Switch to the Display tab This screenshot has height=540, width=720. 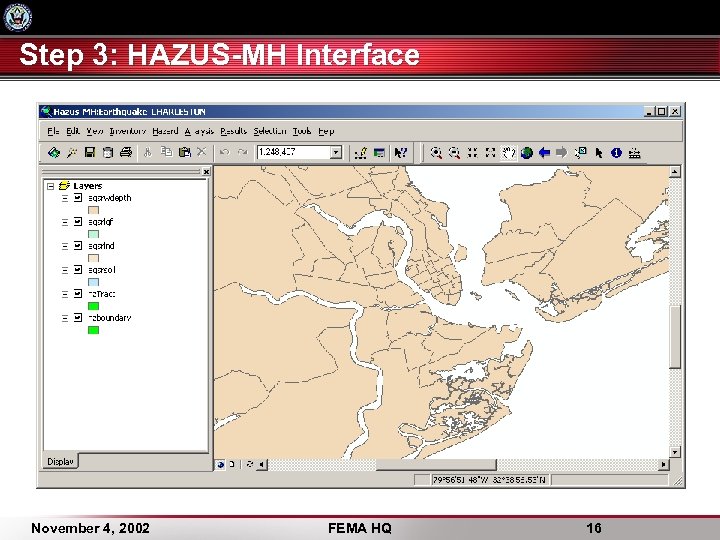click(61, 461)
